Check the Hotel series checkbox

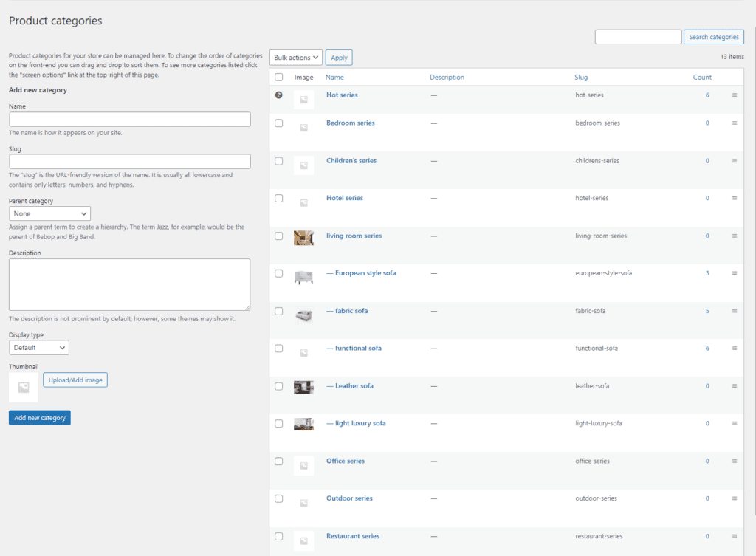[x=278, y=198]
